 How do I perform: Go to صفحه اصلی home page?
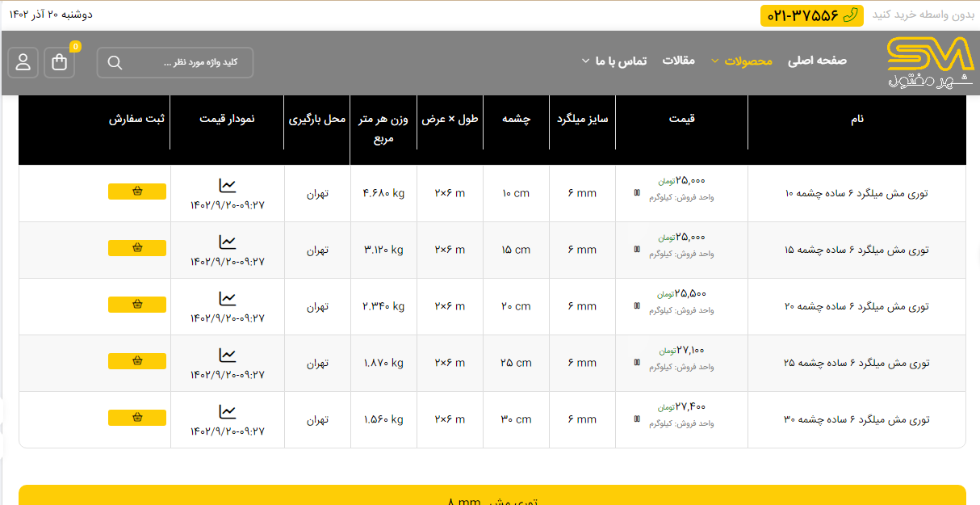817,61
